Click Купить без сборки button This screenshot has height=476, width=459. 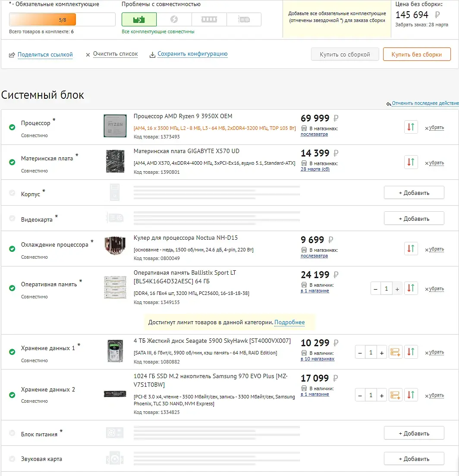[x=416, y=54]
